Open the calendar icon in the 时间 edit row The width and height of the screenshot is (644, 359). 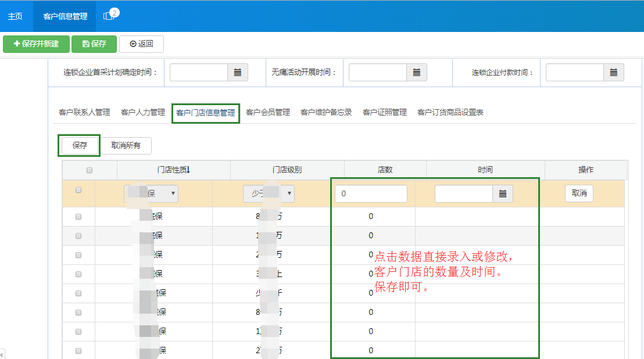point(502,193)
